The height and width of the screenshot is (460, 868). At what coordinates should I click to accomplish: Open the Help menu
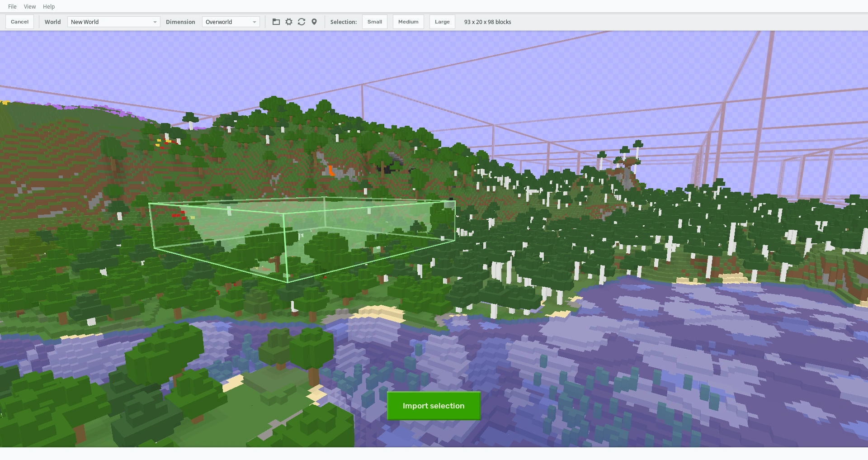pyautogui.click(x=49, y=7)
